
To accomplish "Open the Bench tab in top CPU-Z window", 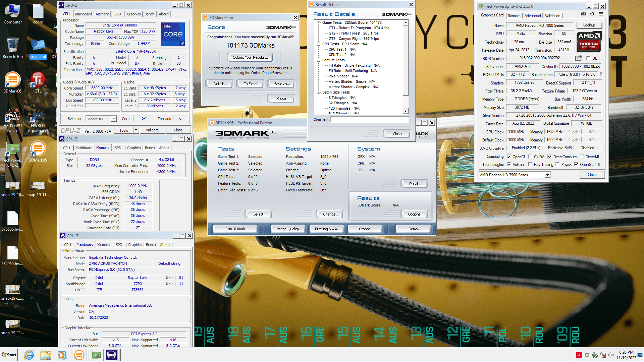I will [x=150, y=14].
